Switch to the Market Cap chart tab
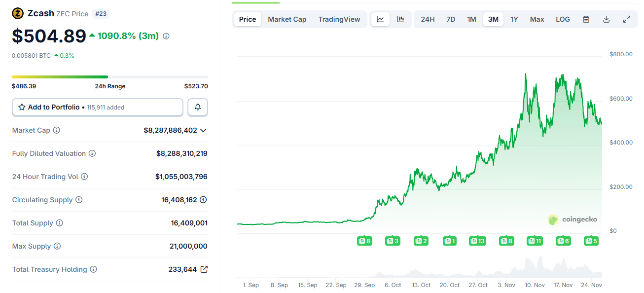644x293 pixels. click(287, 19)
